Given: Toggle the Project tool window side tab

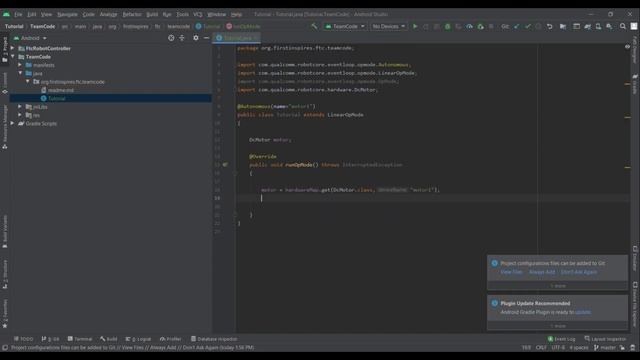Looking at the screenshot, I should (5, 50).
